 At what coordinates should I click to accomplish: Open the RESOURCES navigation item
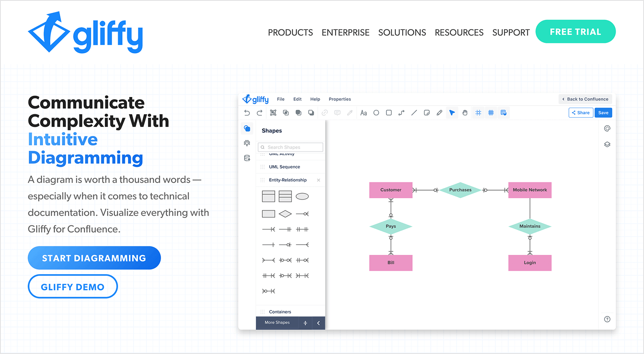(459, 33)
